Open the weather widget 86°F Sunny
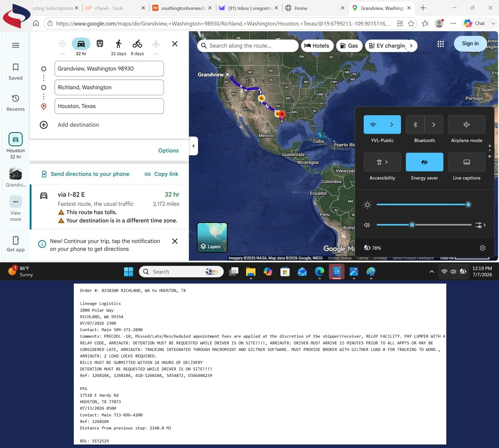This screenshot has height=448, width=499. (x=21, y=271)
